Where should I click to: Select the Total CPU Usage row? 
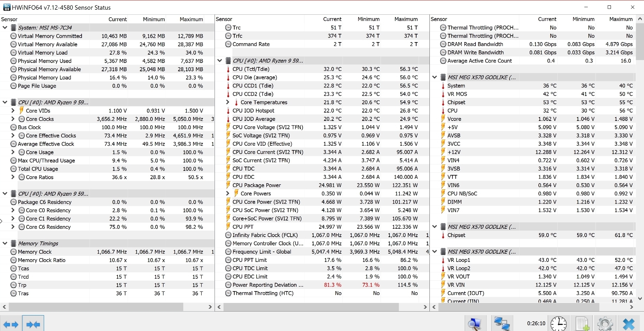107,169
